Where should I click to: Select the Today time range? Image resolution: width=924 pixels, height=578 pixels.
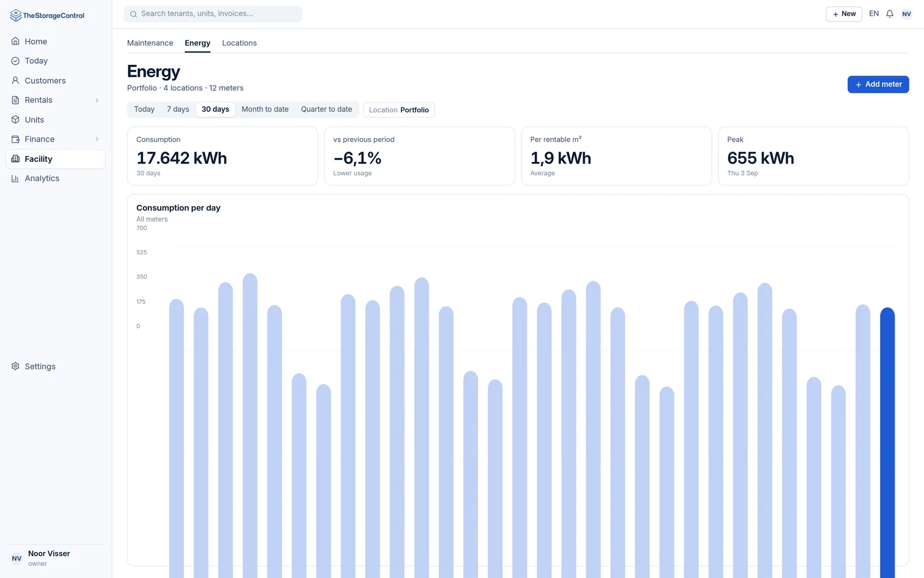click(x=144, y=109)
